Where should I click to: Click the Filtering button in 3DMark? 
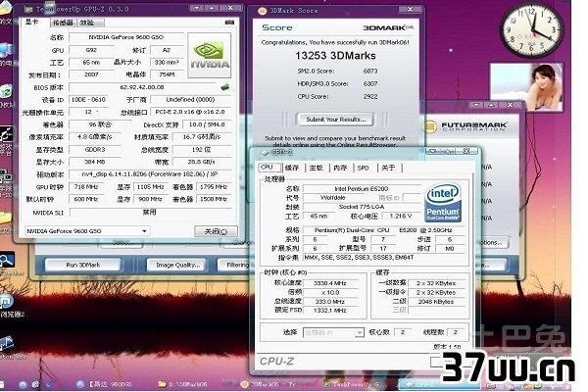point(234,265)
